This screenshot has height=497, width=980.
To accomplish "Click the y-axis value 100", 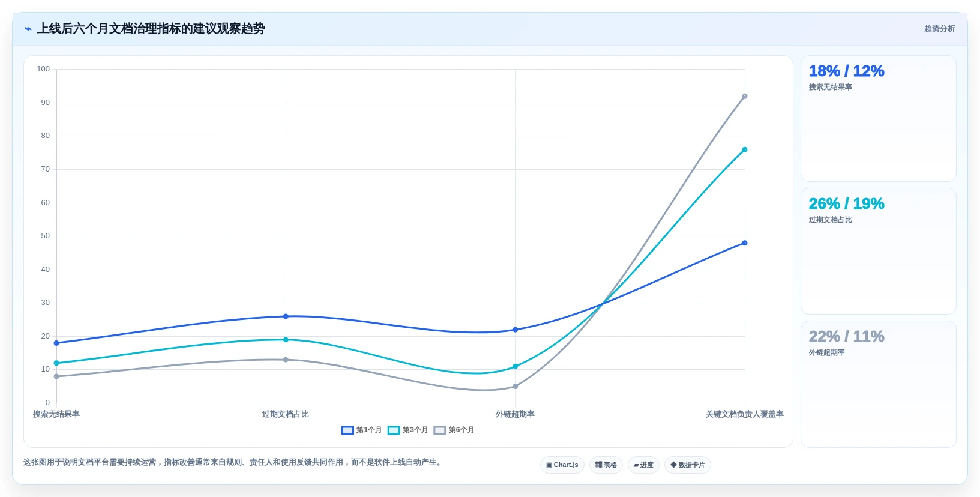I will (43, 69).
